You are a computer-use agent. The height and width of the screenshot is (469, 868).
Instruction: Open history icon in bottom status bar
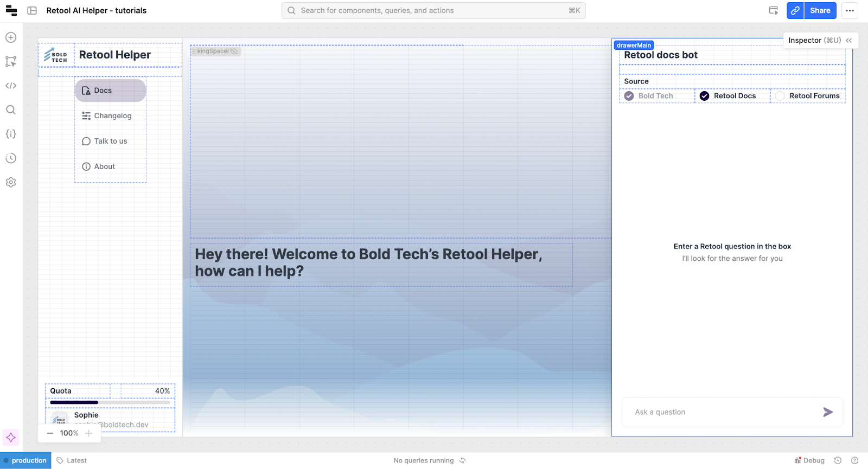tap(838, 460)
